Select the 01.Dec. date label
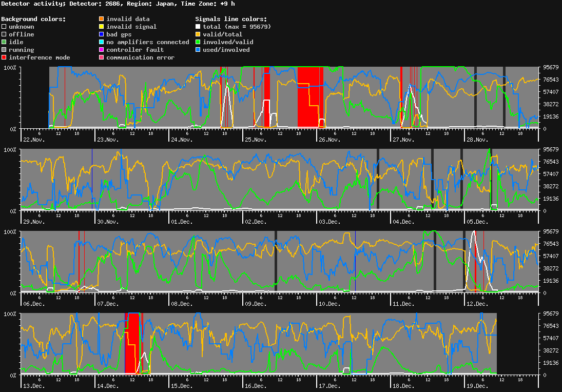562x392 pixels. pyautogui.click(x=182, y=222)
